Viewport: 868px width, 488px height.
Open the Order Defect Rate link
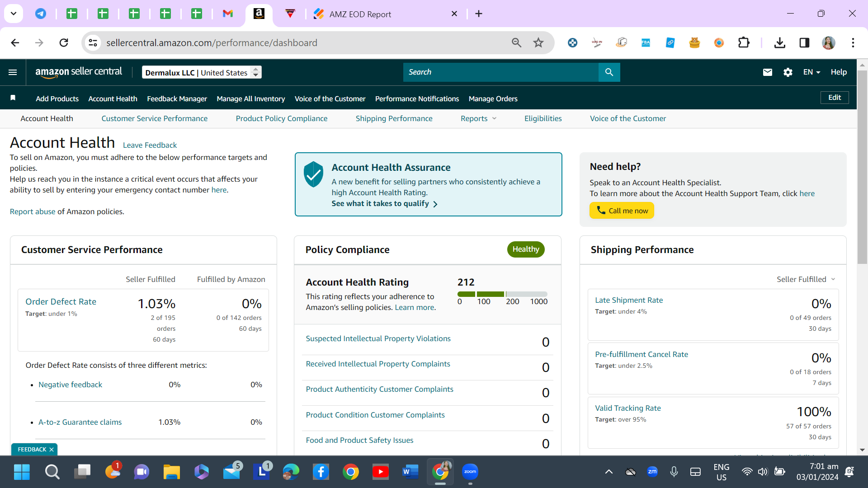pyautogui.click(x=61, y=301)
